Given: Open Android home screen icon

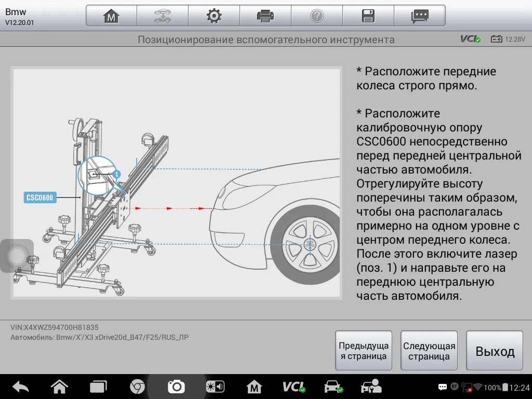Looking at the screenshot, I should [59, 387].
